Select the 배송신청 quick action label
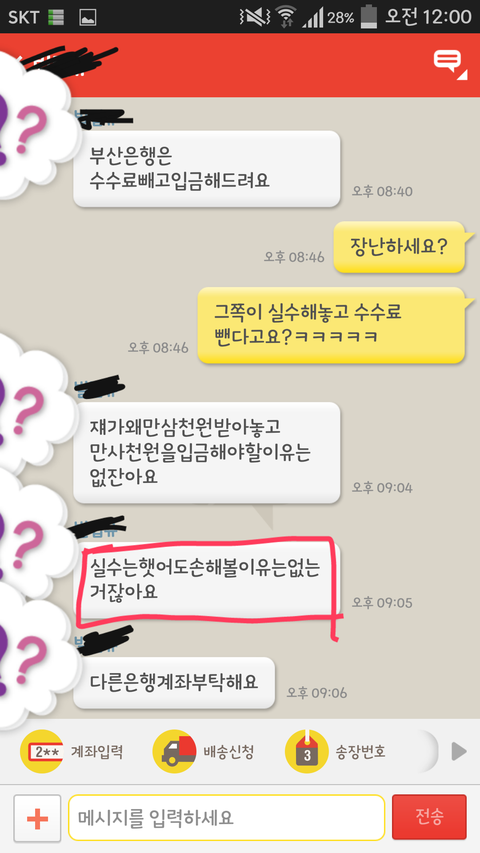Viewport: 480px width, 853px height. tap(228, 752)
